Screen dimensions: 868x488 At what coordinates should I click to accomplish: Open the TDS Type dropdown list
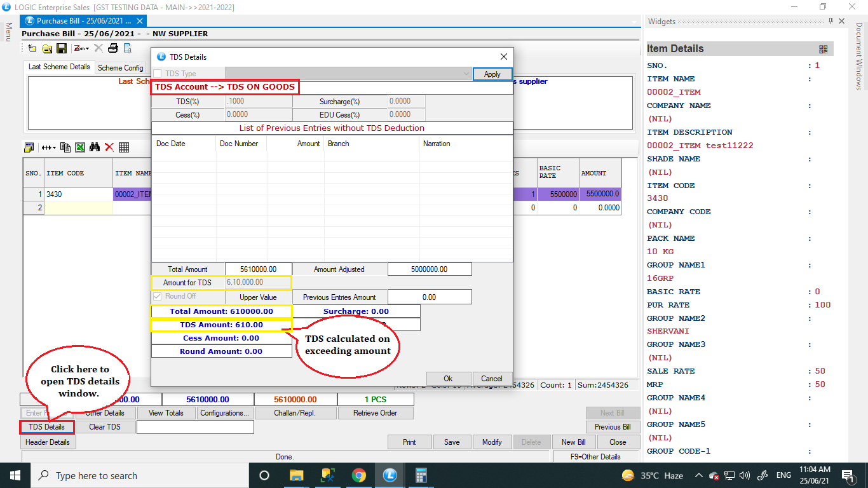tap(466, 74)
